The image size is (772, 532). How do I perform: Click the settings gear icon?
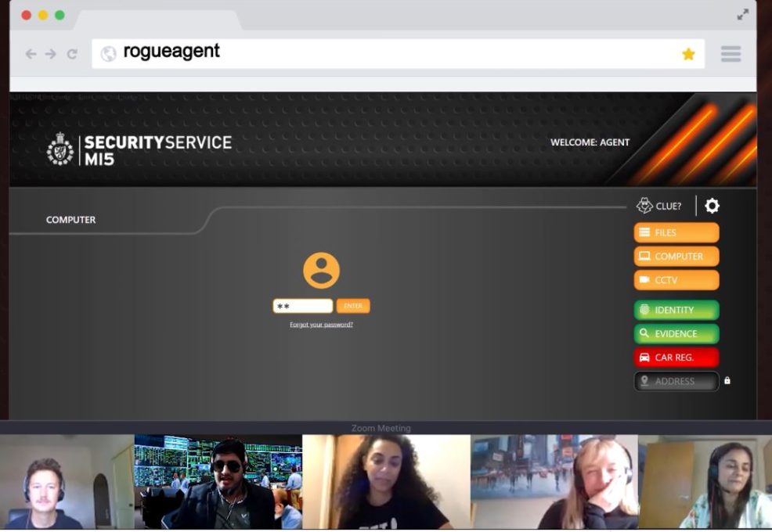click(712, 206)
